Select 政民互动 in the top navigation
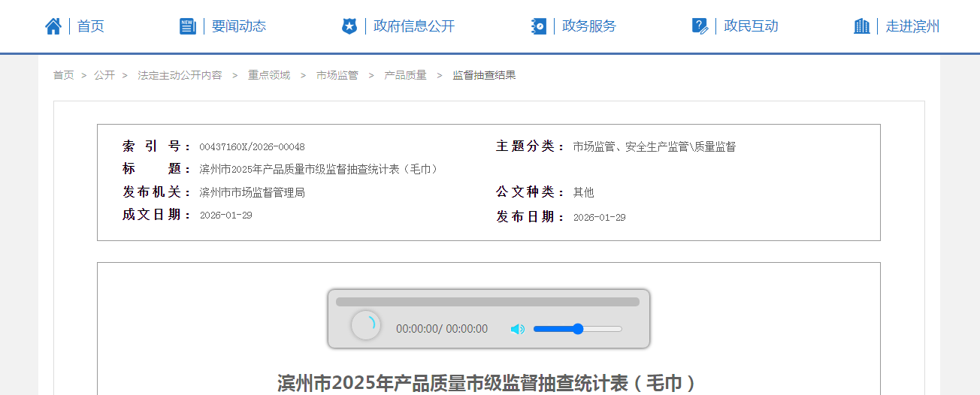The height and width of the screenshot is (395, 980). point(751,26)
